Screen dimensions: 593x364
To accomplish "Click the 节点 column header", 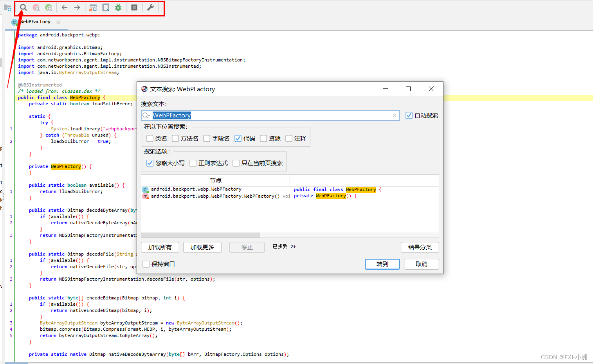I will [216, 180].
